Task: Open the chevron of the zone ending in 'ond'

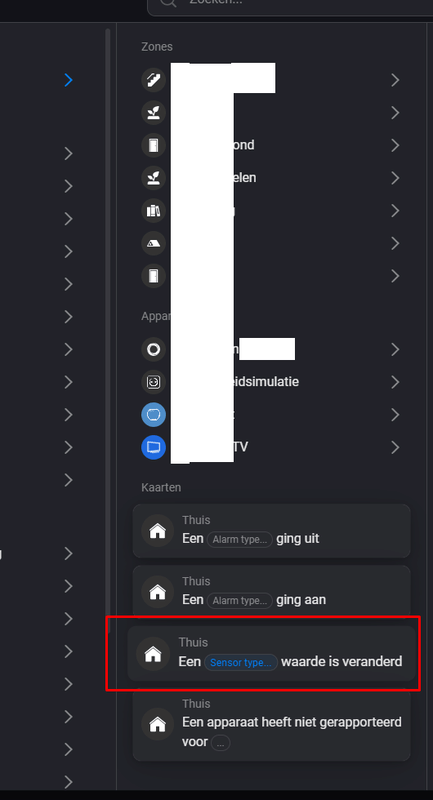Action: [395, 145]
